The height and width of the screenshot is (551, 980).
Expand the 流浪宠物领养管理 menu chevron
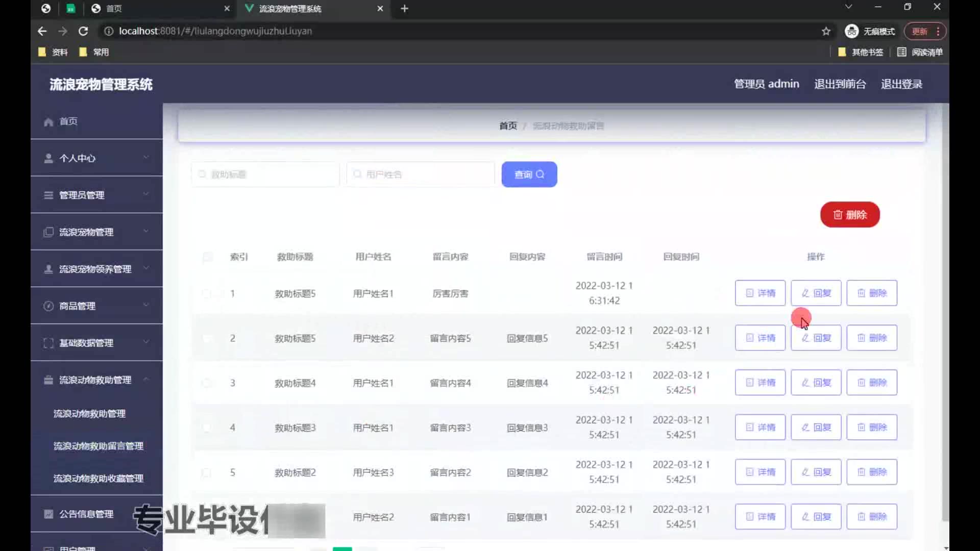coord(146,268)
